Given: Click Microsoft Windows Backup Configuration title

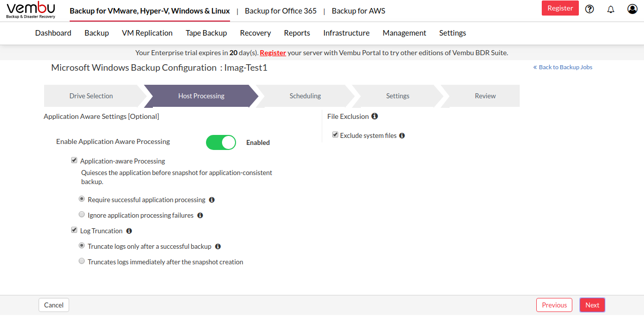Looking at the screenshot, I should (159, 68).
